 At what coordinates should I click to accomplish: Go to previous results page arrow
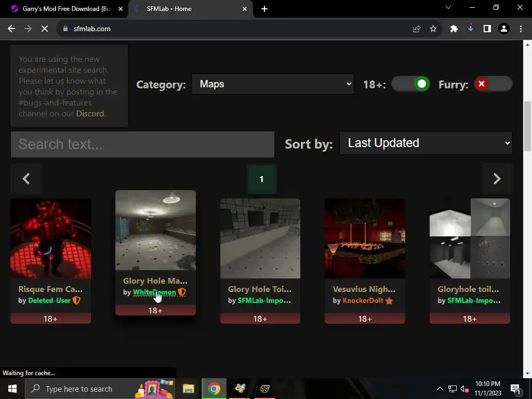tap(26, 179)
